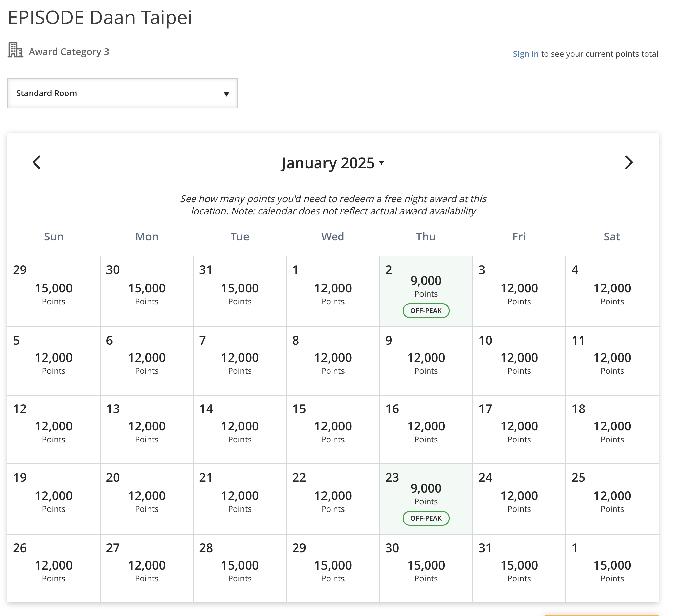Select January 27 date cell
Viewport: 687px width, 616px height.
click(147, 569)
